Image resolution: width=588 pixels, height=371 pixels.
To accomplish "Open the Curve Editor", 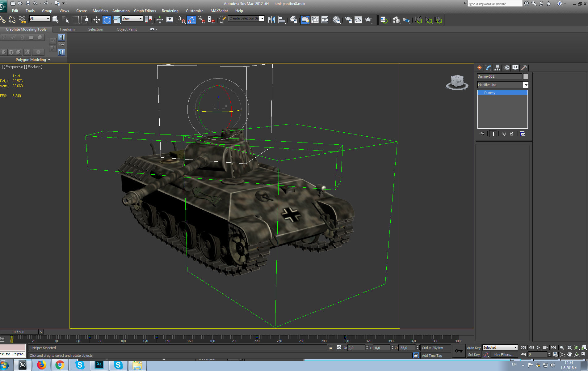I will tap(315, 20).
